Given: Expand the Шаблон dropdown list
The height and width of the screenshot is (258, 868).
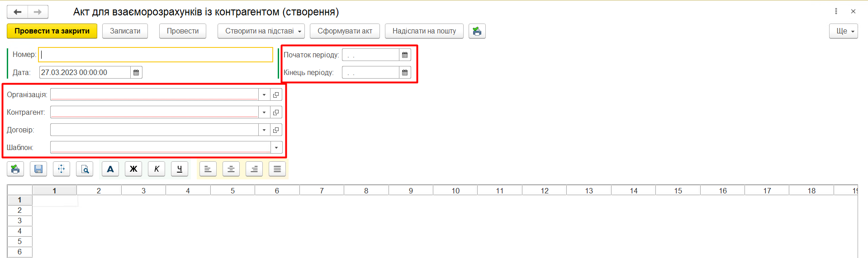Looking at the screenshot, I should coord(276,148).
